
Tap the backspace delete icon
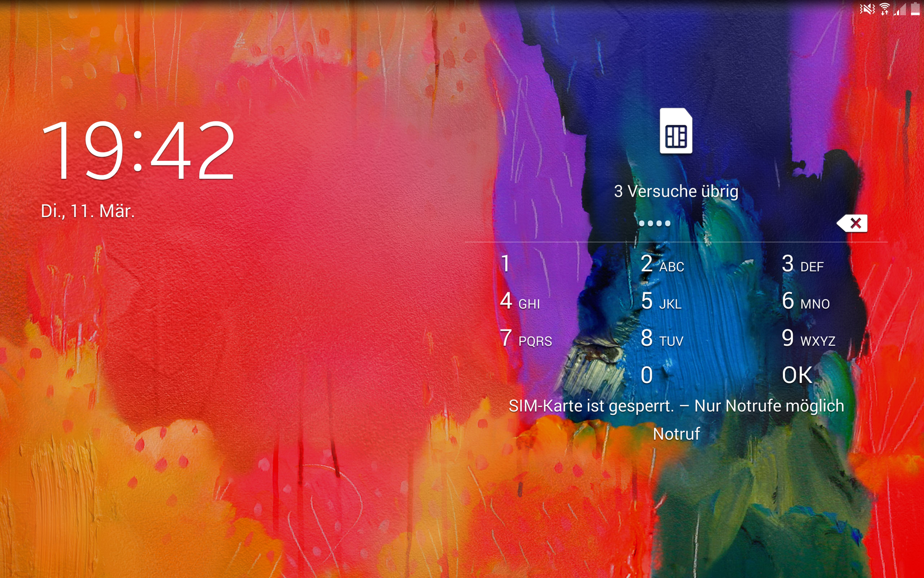pyautogui.click(x=853, y=223)
